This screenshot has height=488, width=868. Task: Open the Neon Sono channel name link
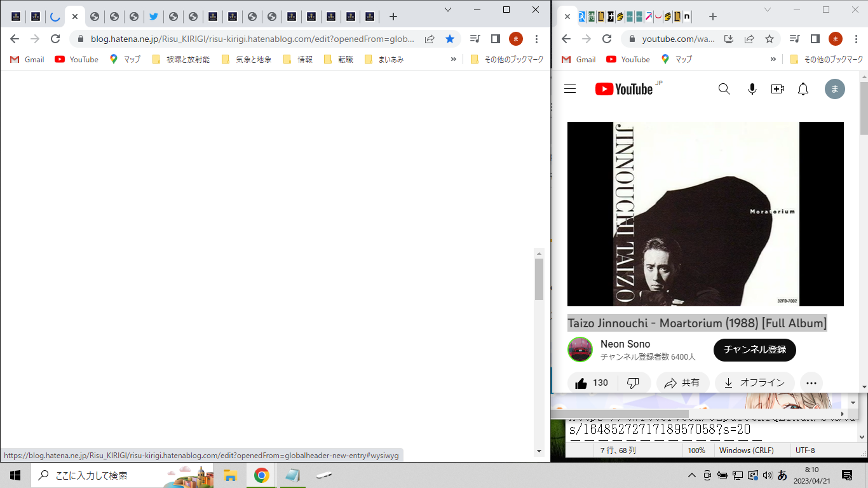pos(625,344)
